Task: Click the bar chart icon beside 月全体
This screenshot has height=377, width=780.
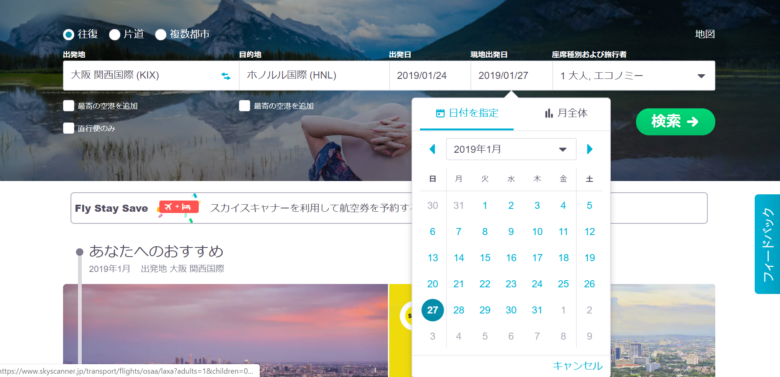Action: pyautogui.click(x=549, y=113)
